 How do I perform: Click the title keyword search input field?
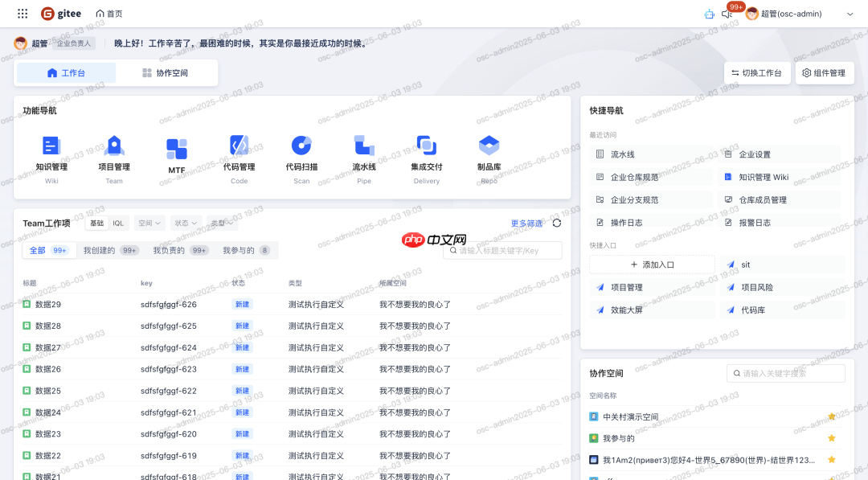click(x=502, y=250)
